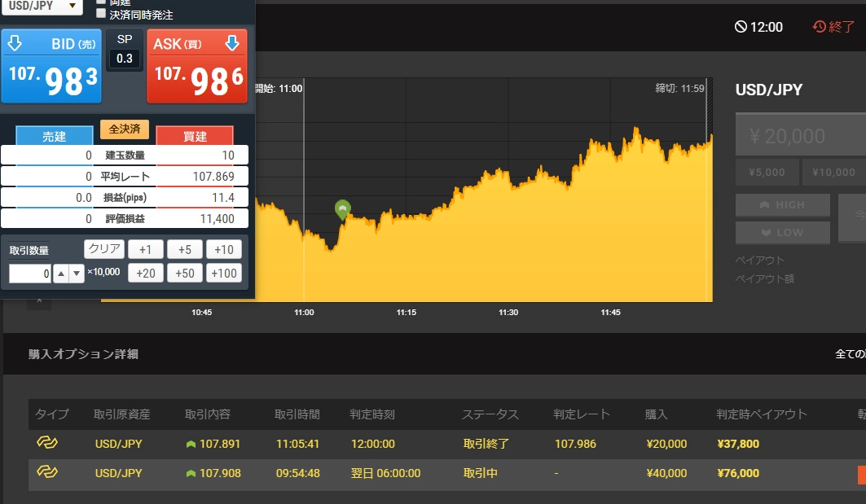Add +1 to trade quantity

coord(145,249)
